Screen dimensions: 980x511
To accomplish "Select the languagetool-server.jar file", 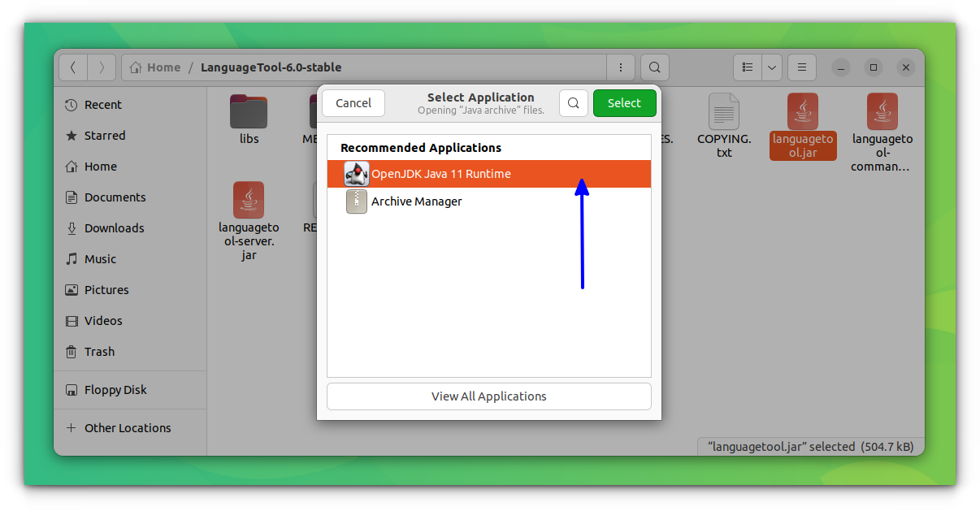I will tap(249, 200).
